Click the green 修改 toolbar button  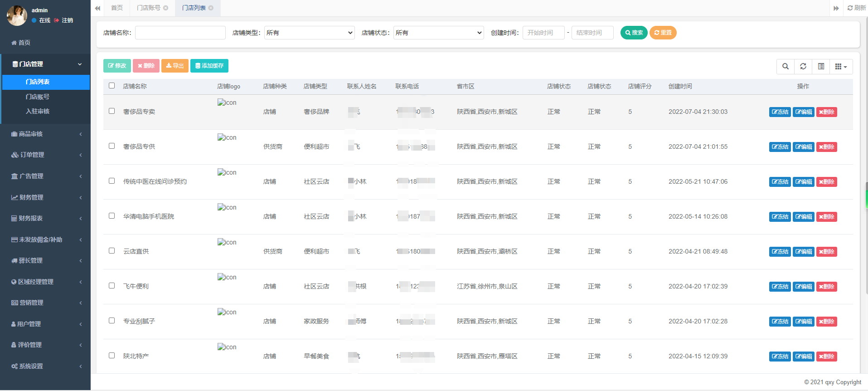point(117,66)
